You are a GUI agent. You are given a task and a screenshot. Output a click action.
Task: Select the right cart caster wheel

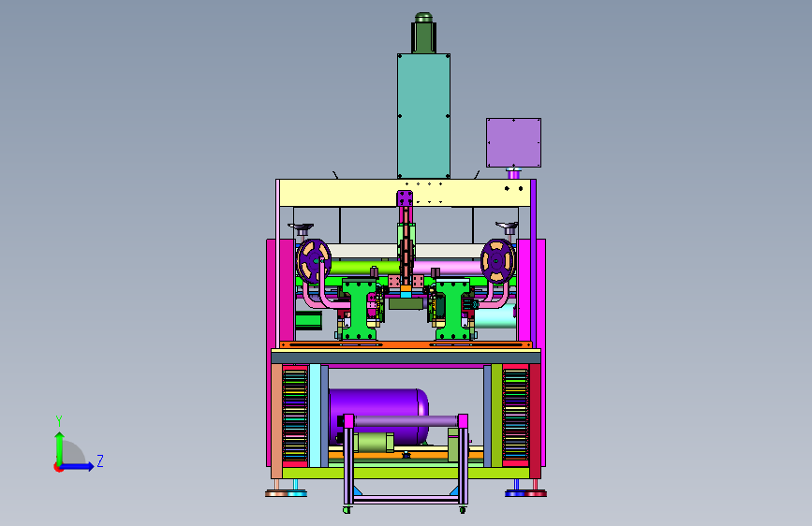tap(463, 510)
